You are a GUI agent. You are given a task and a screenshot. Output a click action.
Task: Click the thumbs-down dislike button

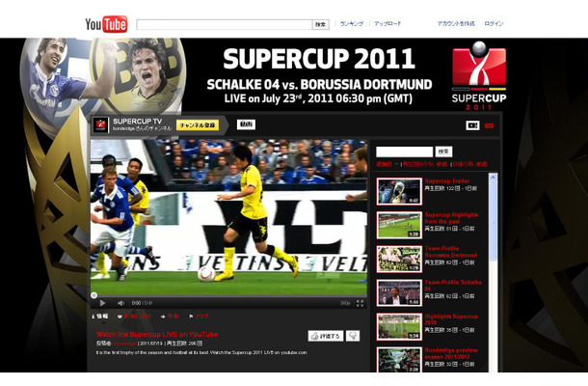pos(353,336)
